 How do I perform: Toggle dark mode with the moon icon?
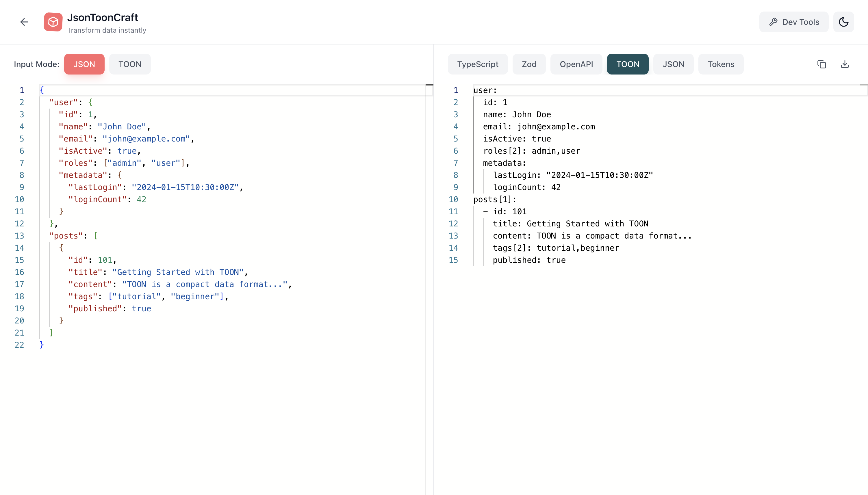(844, 22)
